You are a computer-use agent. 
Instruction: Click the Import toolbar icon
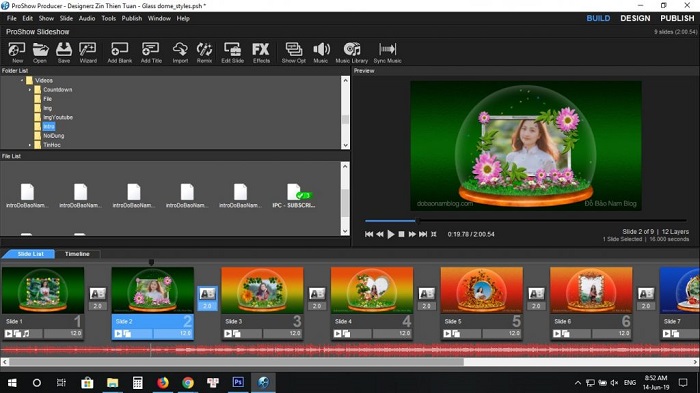[180, 53]
